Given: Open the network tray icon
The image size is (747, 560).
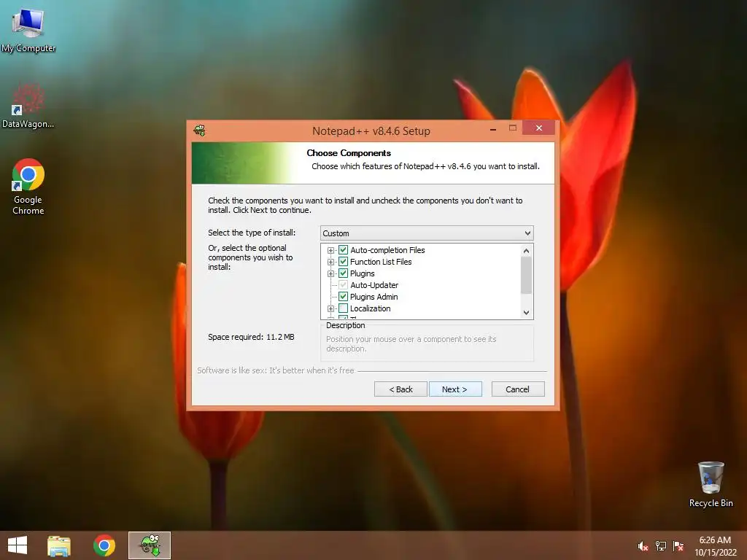Looking at the screenshot, I should tap(661, 546).
